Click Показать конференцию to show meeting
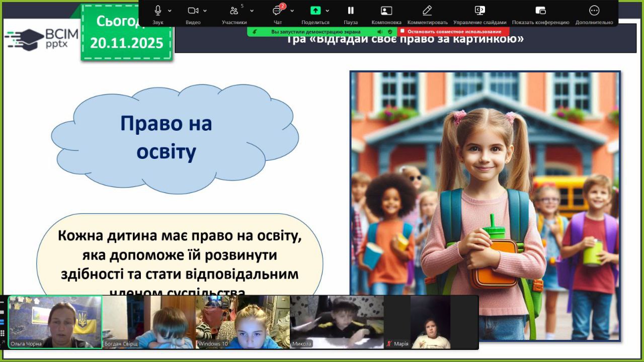644x362 pixels. pyautogui.click(x=540, y=11)
